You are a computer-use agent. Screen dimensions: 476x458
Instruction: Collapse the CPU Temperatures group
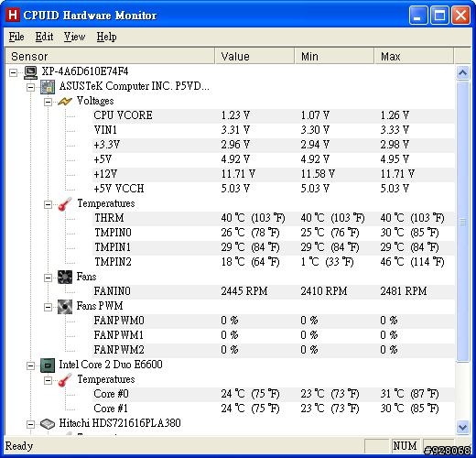[48, 380]
